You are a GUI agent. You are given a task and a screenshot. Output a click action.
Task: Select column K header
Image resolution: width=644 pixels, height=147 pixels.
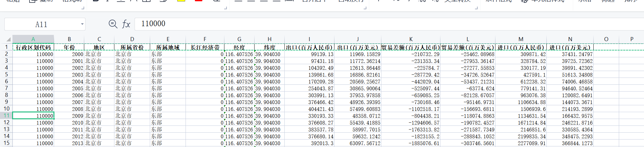(x=411, y=39)
